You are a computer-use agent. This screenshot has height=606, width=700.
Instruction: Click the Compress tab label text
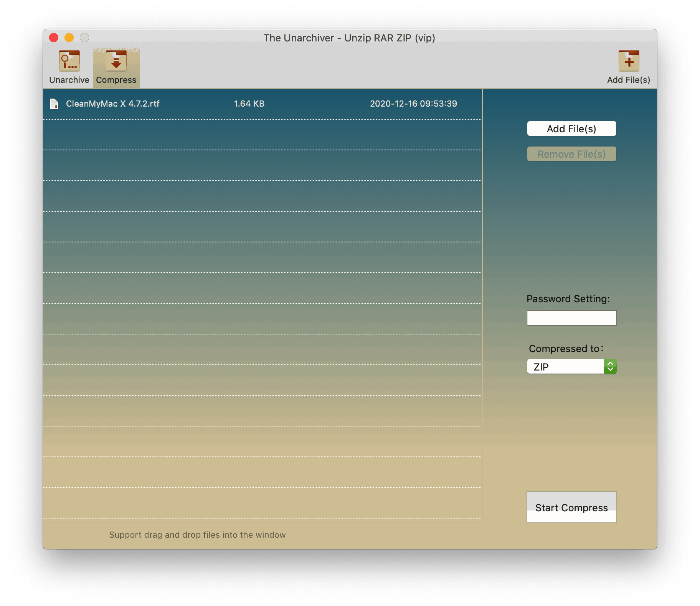[x=116, y=80]
